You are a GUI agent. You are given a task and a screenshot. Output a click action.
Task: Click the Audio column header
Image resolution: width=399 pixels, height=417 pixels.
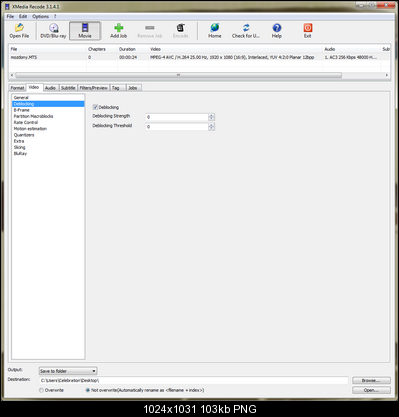coord(351,49)
